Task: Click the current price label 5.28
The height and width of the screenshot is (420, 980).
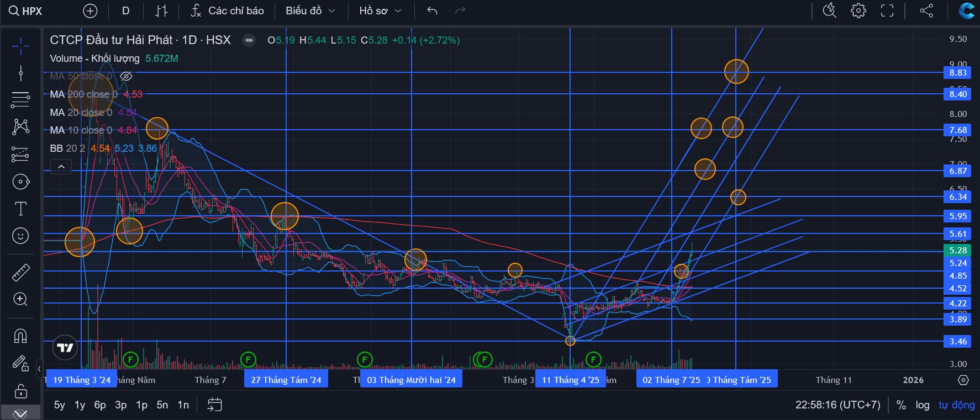Action: (x=958, y=251)
